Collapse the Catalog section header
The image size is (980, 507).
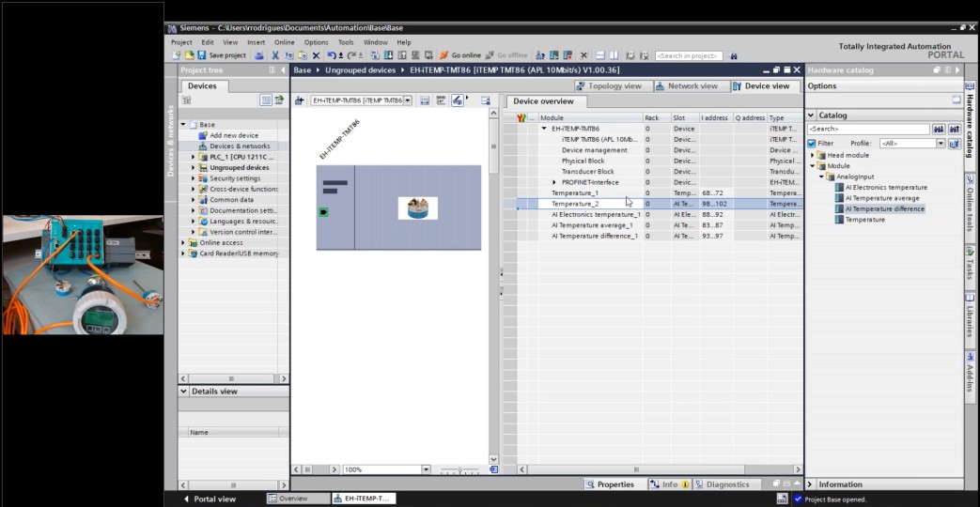811,115
